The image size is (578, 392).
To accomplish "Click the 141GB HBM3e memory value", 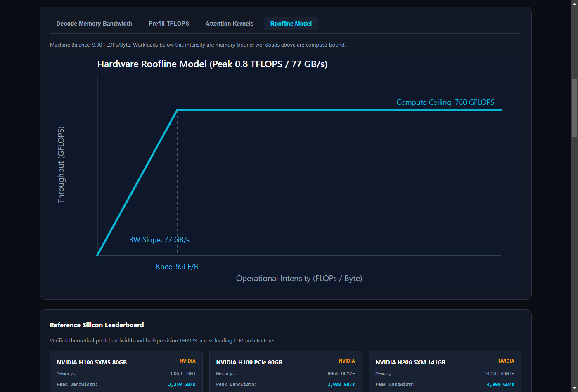I will pyautogui.click(x=499, y=373).
